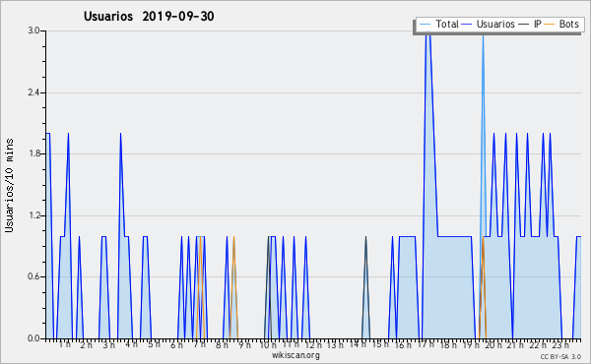The width and height of the screenshot is (591, 364).
Task: Click the '2 h' x-axis label
Action: click(86, 344)
